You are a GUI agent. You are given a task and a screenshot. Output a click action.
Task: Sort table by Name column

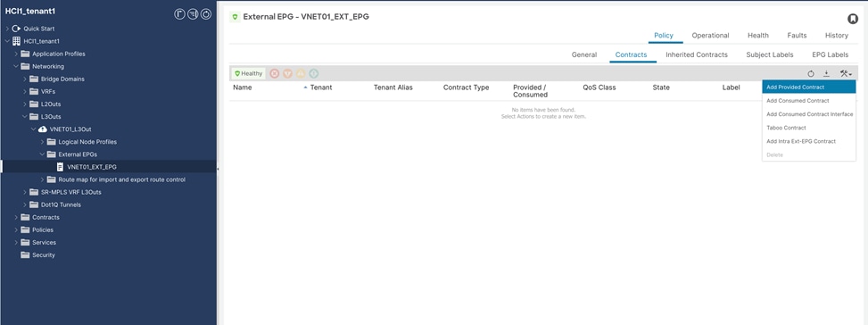pyautogui.click(x=243, y=87)
